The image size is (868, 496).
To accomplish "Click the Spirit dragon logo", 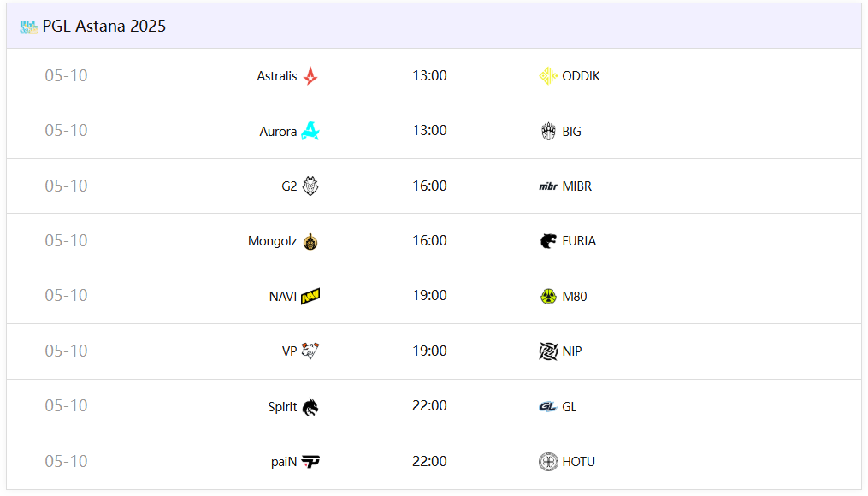I will [310, 407].
